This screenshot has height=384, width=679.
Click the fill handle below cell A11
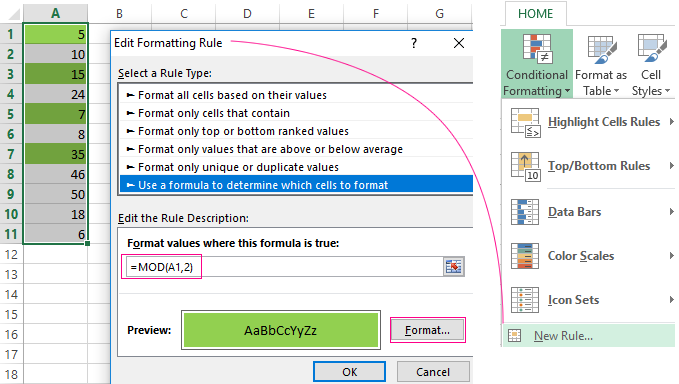pos(87,244)
